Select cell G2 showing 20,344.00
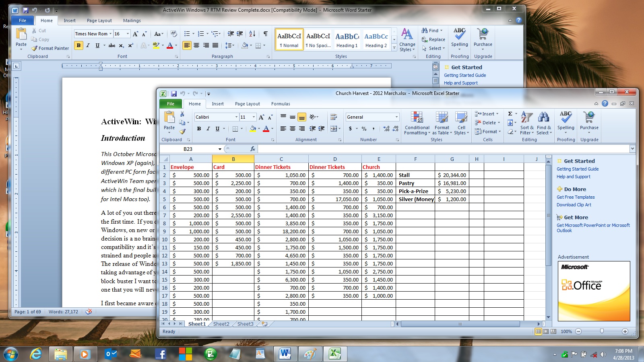Image resolution: width=644 pixels, height=362 pixels. pyautogui.click(x=452, y=175)
